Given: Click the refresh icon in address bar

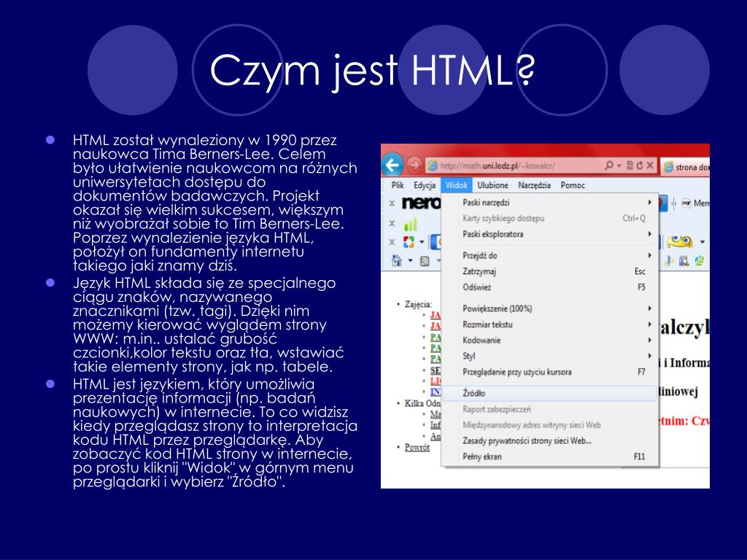Looking at the screenshot, I should pos(639,166).
